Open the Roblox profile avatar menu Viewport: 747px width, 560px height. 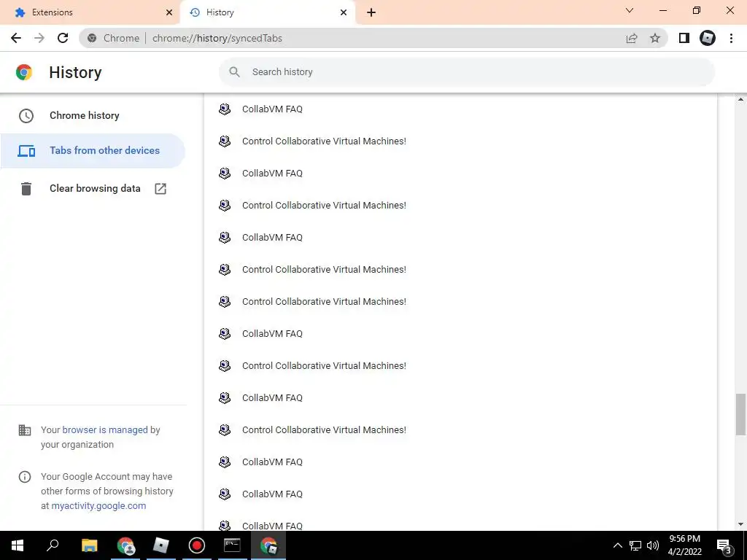tap(708, 38)
